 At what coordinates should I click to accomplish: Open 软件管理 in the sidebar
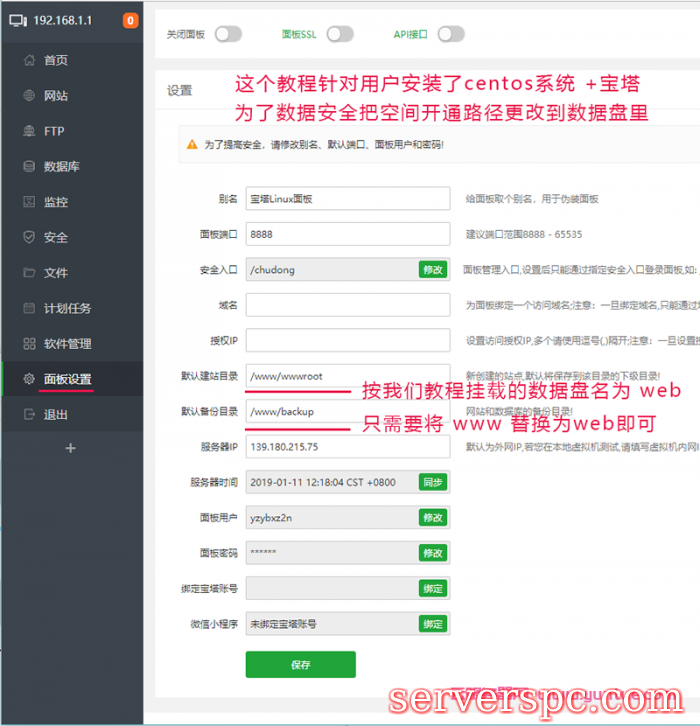tap(67, 344)
